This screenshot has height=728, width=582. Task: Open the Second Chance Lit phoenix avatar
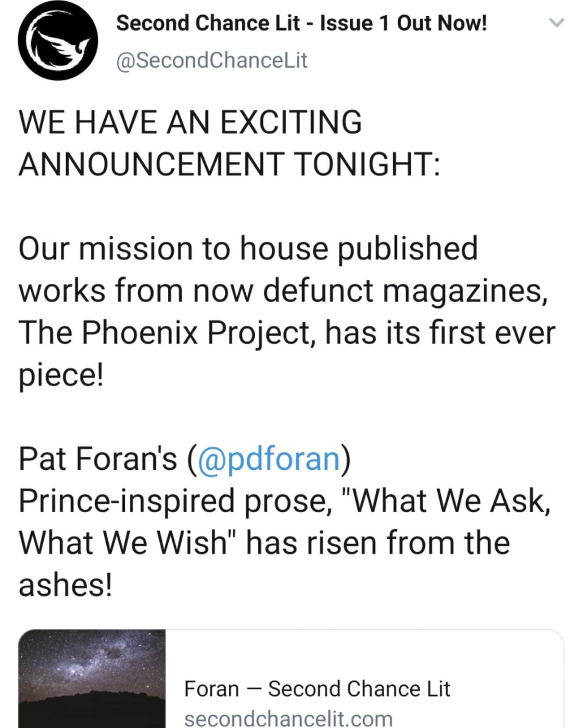(x=58, y=41)
